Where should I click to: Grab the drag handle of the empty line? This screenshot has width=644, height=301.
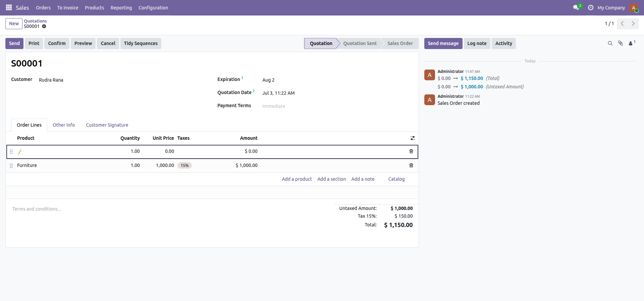tap(11, 152)
